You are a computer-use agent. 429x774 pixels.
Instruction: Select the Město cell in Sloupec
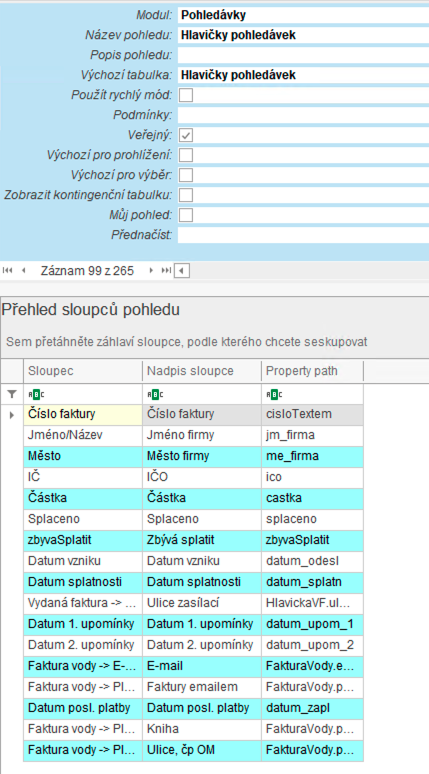pos(82,457)
